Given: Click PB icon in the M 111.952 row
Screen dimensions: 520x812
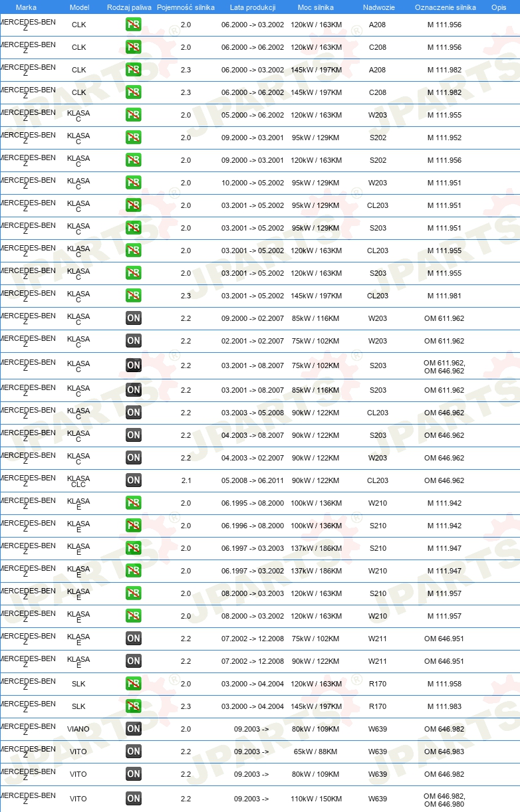Looking at the screenshot, I should pos(134,138).
